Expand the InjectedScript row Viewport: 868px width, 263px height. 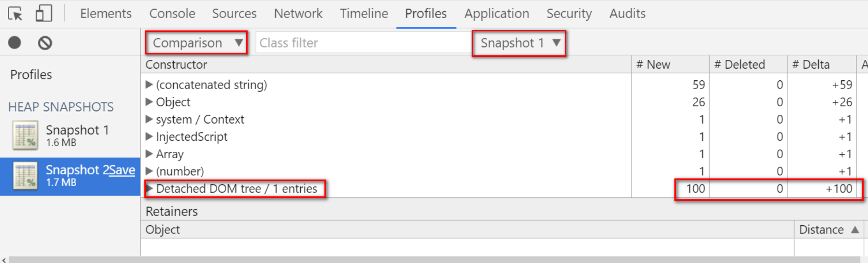point(149,136)
